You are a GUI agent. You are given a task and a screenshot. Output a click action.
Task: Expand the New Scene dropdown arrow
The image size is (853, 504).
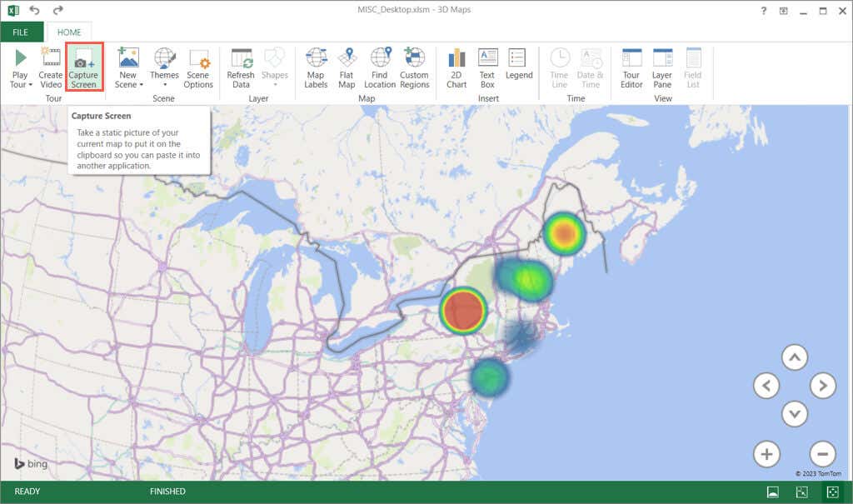coord(142,85)
